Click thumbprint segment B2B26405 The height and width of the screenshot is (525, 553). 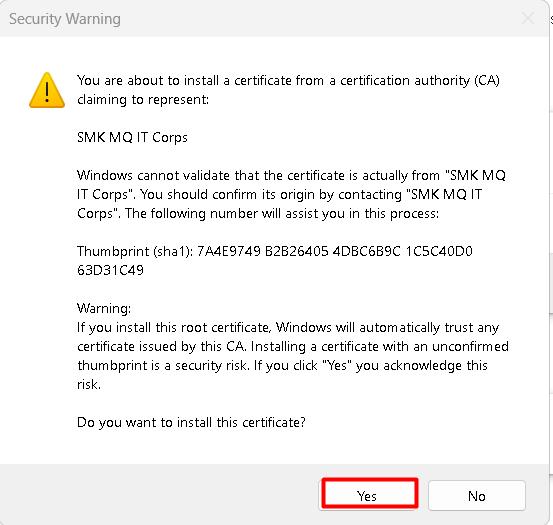[x=297, y=251]
